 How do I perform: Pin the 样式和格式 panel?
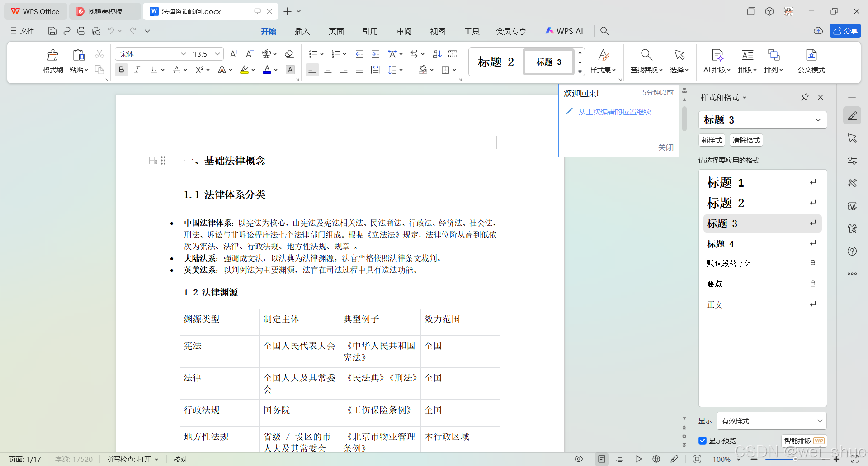pyautogui.click(x=805, y=97)
